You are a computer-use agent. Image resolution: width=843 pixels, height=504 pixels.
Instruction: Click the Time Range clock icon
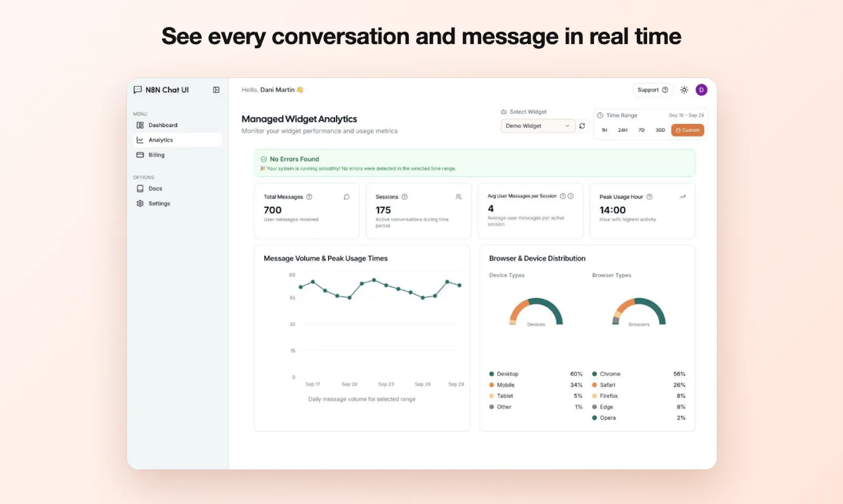click(x=600, y=115)
